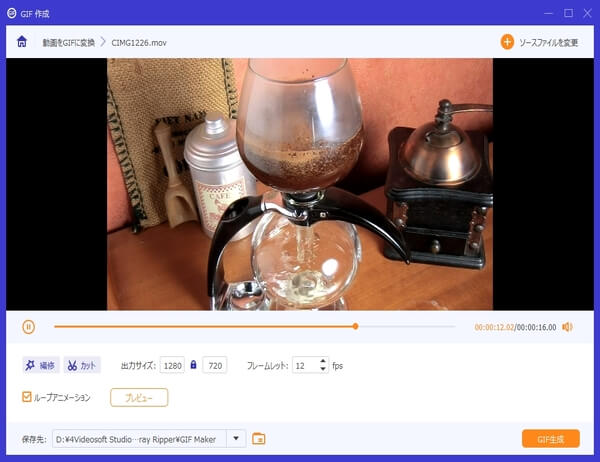Click the frame rate value field
The image size is (600, 462).
pyautogui.click(x=304, y=365)
